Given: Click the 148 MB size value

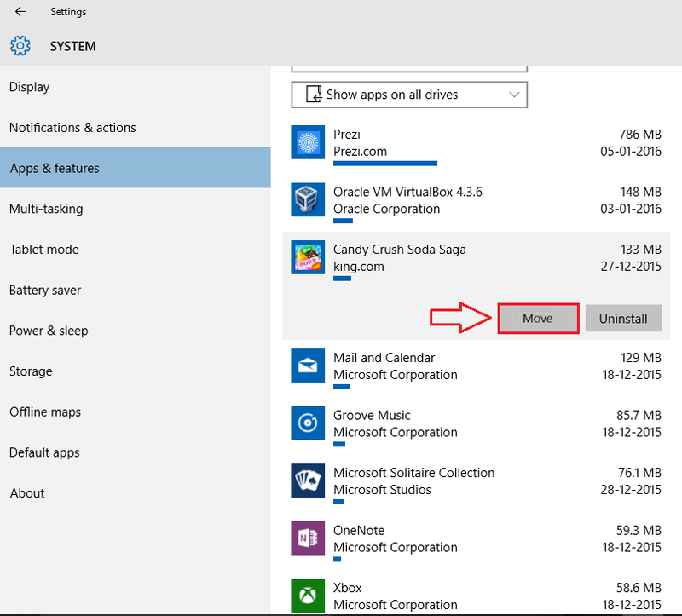Looking at the screenshot, I should point(641,192).
